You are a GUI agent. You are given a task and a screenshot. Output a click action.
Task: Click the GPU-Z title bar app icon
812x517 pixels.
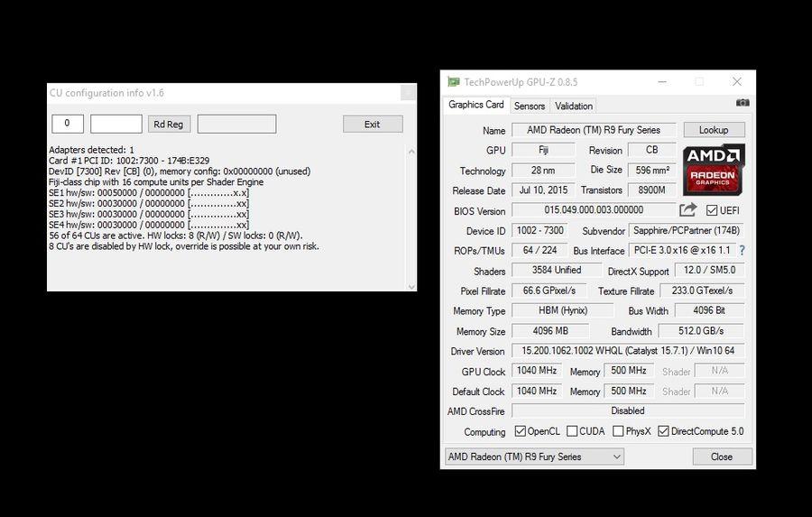[454, 82]
